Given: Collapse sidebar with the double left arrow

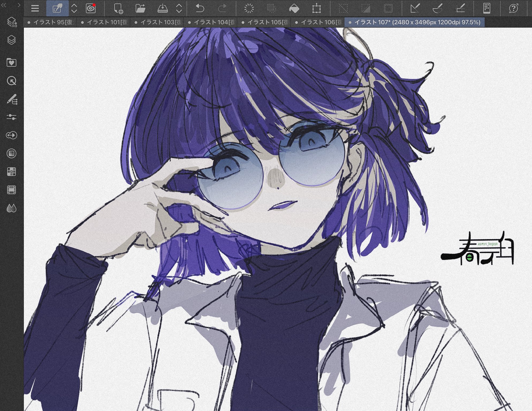Looking at the screenshot, I should (4, 5).
